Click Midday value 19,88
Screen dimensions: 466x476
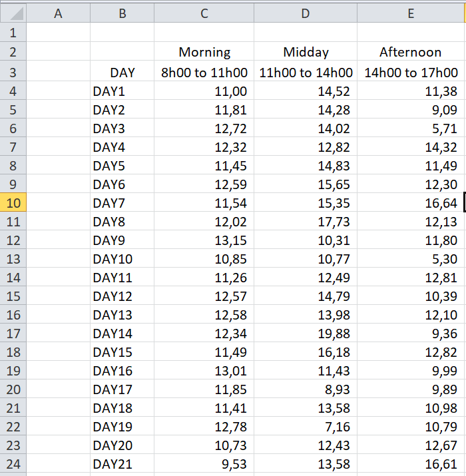click(x=306, y=334)
